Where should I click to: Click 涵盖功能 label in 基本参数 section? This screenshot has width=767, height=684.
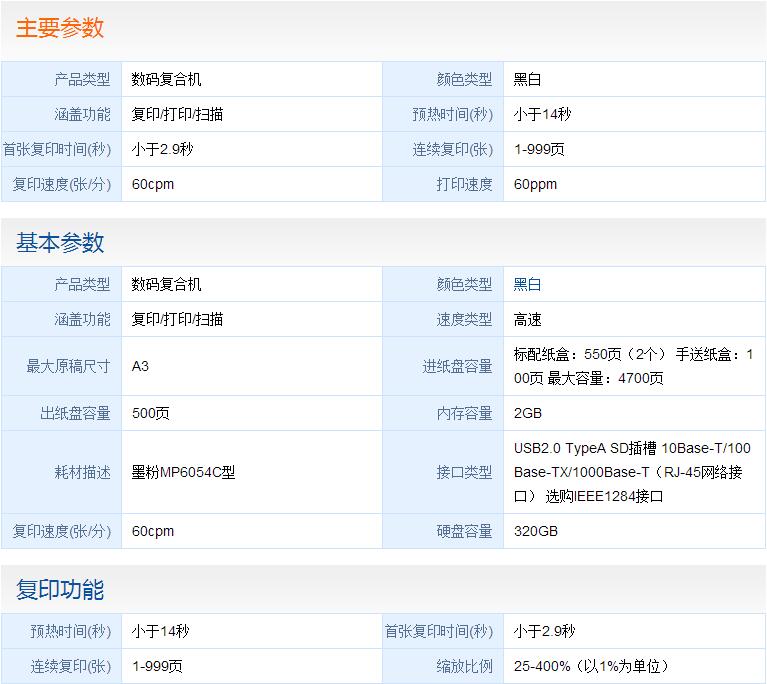[x=82, y=319]
